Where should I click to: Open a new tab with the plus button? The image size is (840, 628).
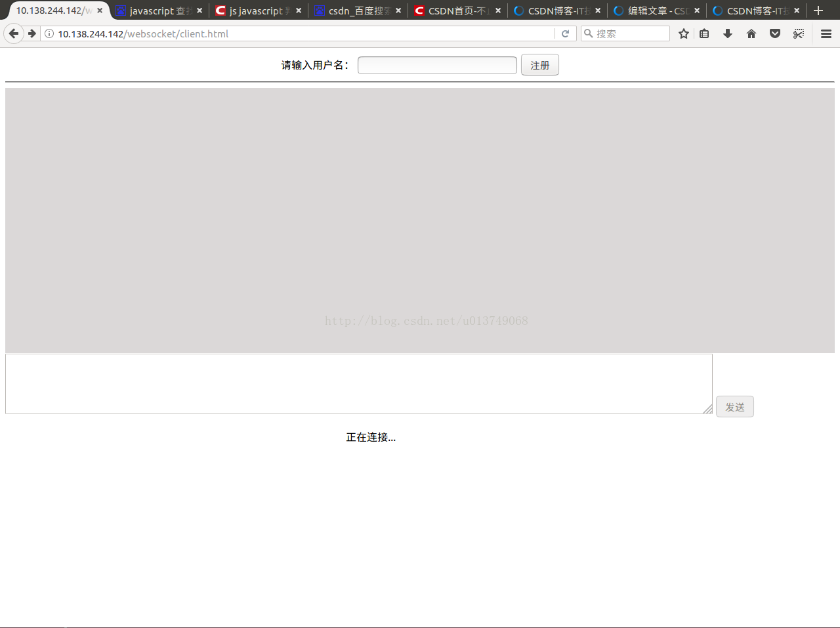click(818, 10)
